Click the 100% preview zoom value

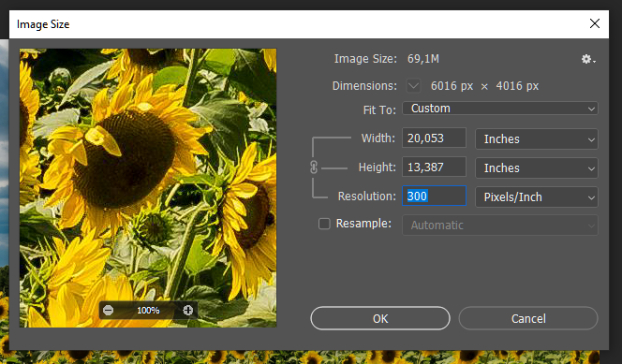[x=148, y=310]
